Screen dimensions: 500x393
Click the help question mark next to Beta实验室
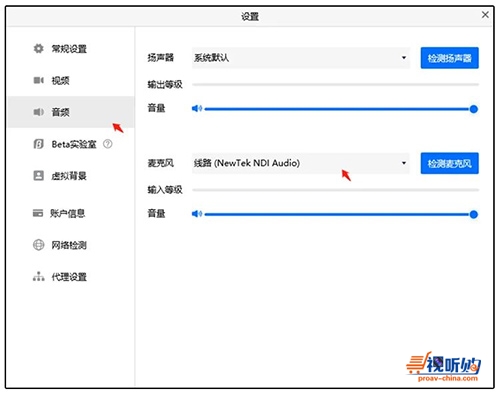point(108,144)
